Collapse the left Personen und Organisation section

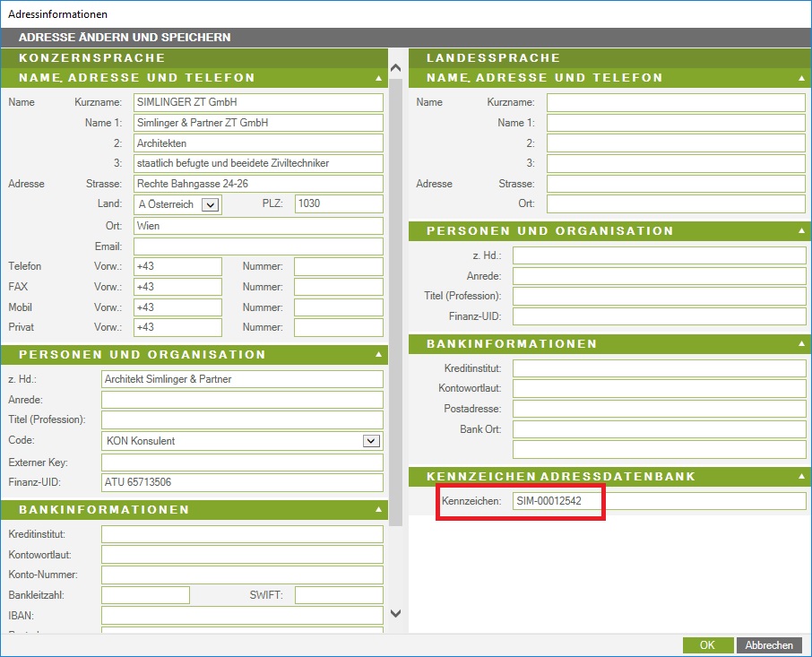pos(379,355)
